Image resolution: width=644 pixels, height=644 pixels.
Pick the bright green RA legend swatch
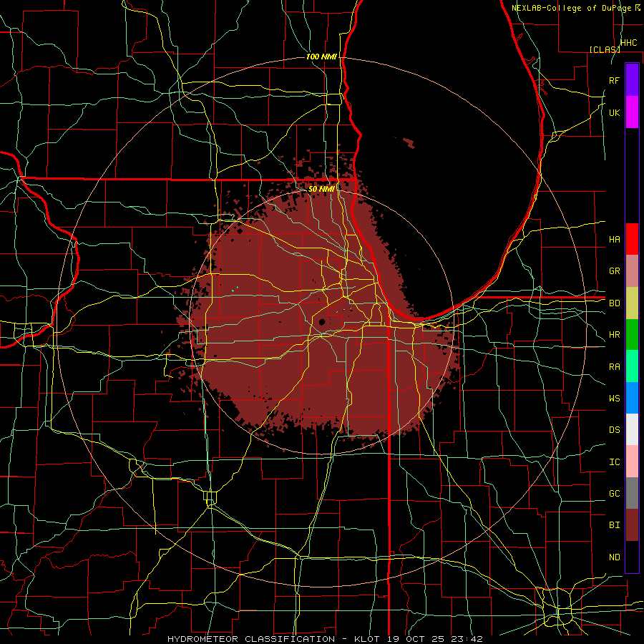tap(632, 366)
